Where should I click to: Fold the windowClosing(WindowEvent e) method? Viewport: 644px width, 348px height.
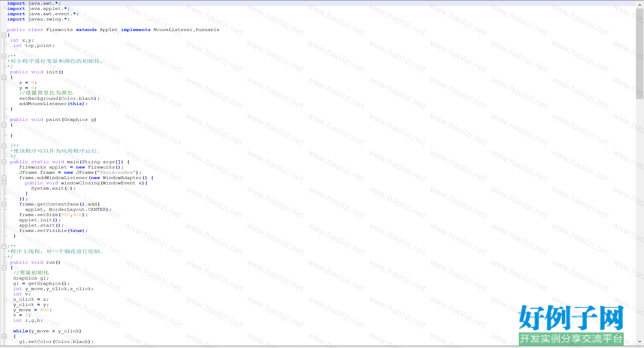[x=4, y=183]
